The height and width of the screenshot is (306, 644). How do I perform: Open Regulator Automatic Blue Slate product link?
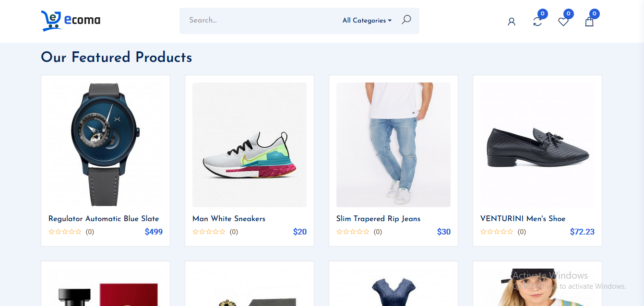pos(104,219)
